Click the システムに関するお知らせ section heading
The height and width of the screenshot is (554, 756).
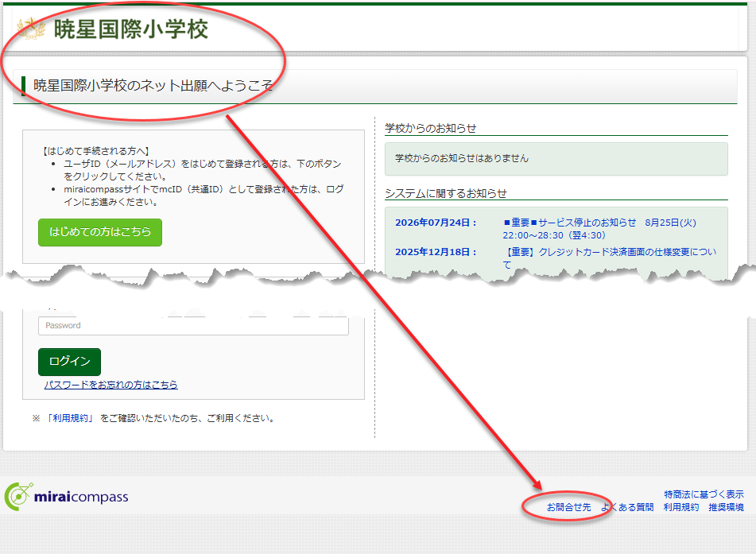pyautogui.click(x=445, y=193)
